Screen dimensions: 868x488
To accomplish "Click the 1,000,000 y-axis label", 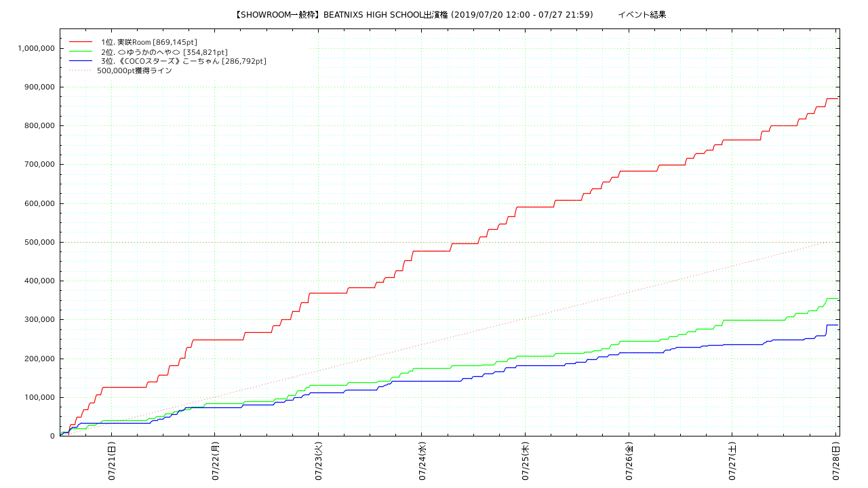I will 36,48.
